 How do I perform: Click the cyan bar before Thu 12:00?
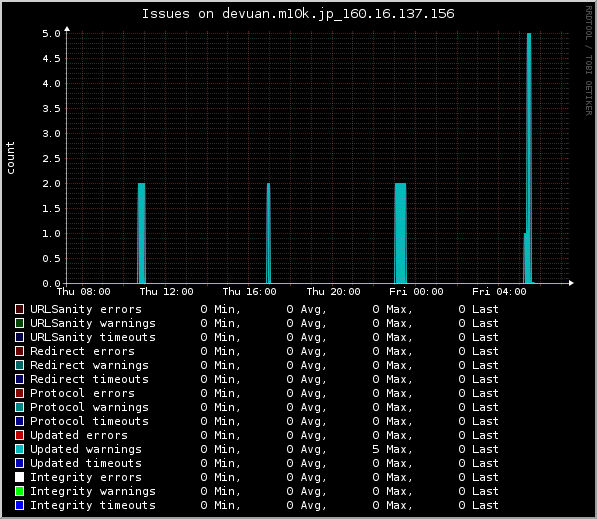coord(141,233)
